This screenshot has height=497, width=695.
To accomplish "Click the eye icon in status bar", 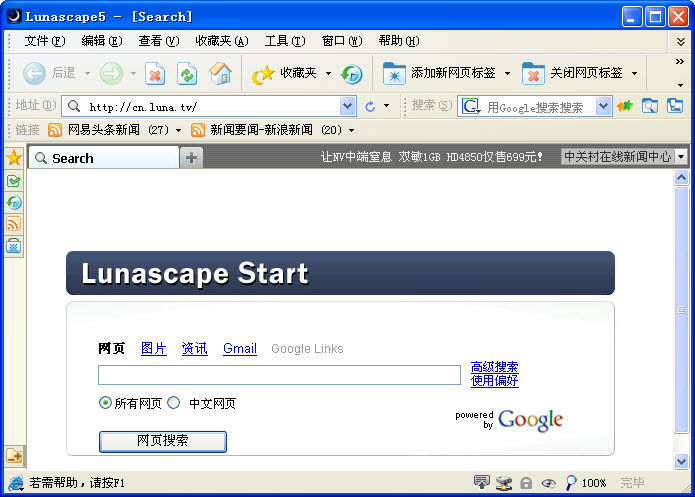I will [x=549, y=483].
